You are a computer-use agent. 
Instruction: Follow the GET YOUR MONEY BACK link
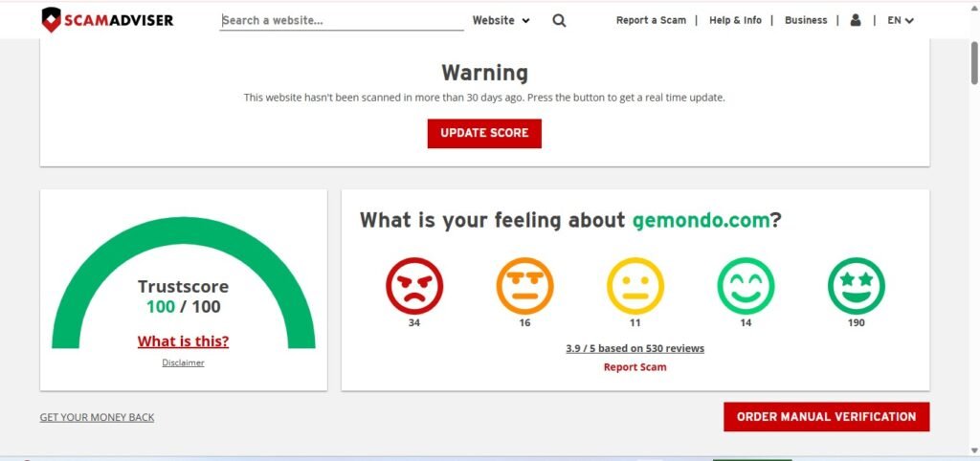97,417
